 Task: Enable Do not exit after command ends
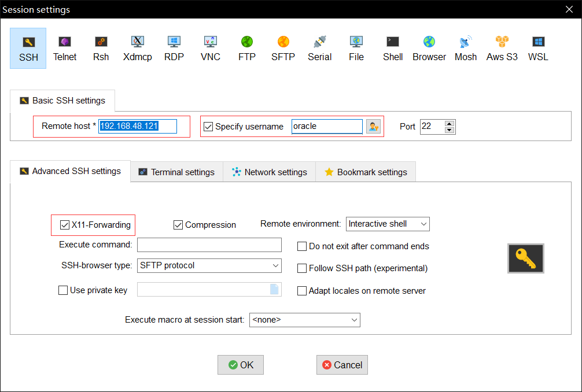pos(302,246)
